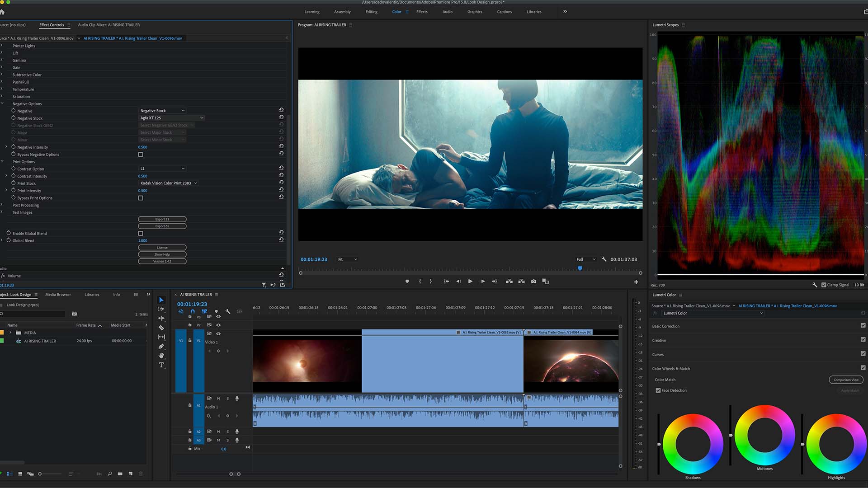Click the Play button in the Program monitor
Image resolution: width=868 pixels, height=488 pixels.
470,282
